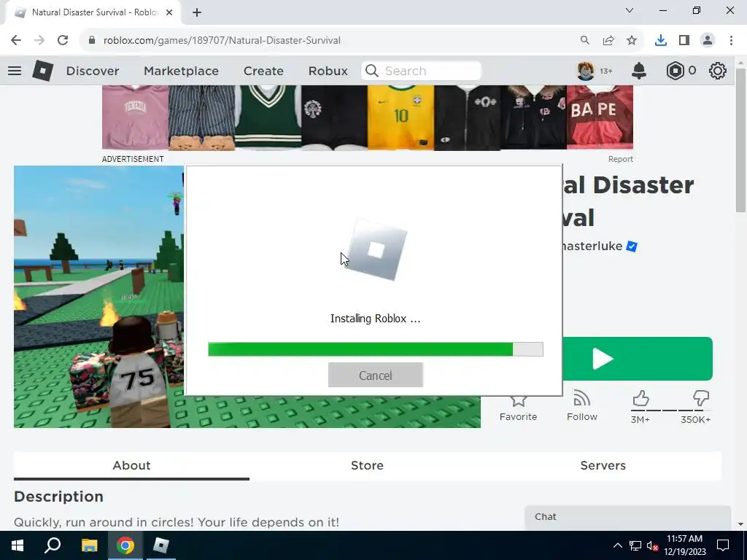The width and height of the screenshot is (747, 560).
Task: Give the game a thumbs up
Action: point(640,398)
